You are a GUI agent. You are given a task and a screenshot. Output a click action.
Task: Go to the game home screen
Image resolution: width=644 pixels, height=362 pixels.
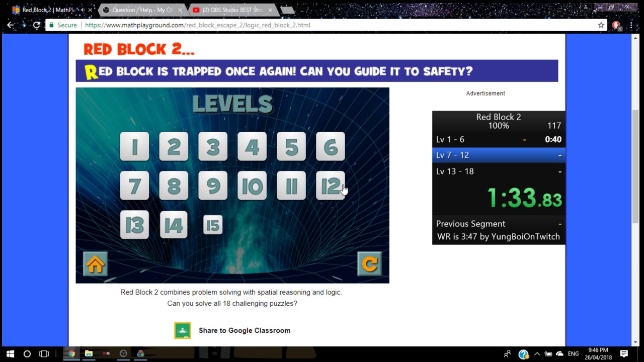[x=95, y=264]
